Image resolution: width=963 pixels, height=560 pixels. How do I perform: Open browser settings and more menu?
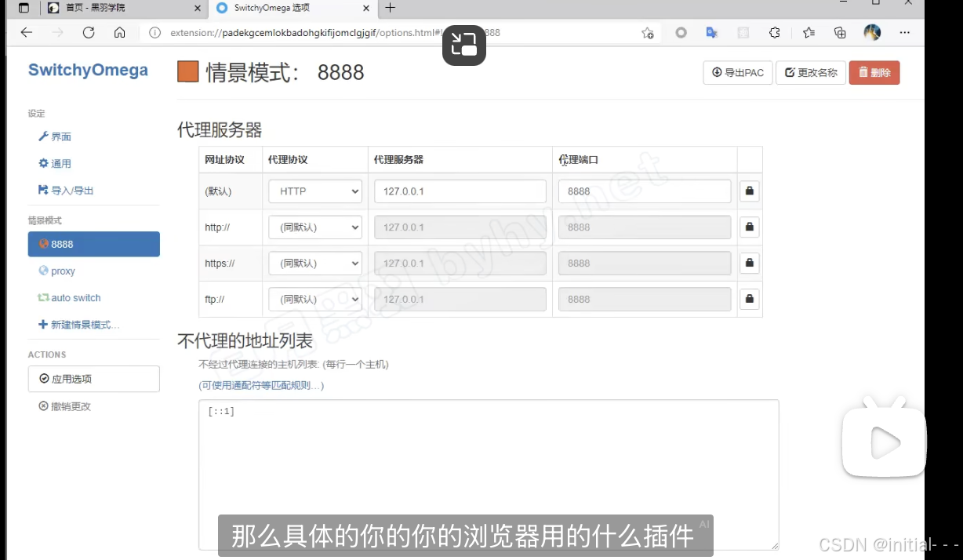pyautogui.click(x=904, y=33)
